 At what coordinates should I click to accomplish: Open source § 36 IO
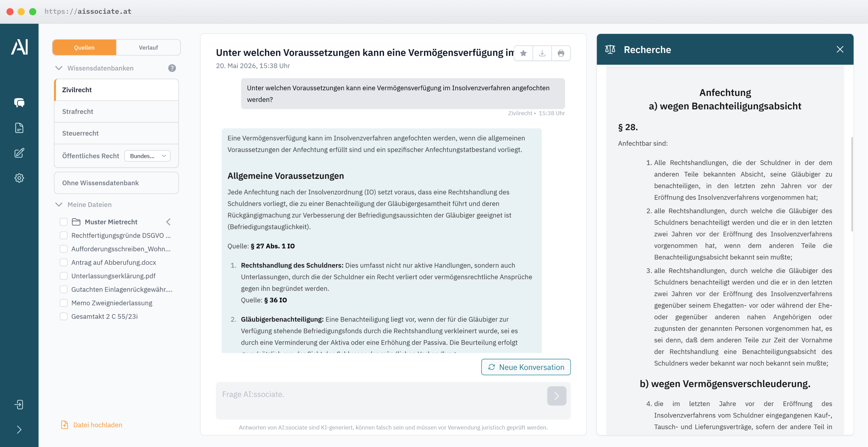click(275, 300)
